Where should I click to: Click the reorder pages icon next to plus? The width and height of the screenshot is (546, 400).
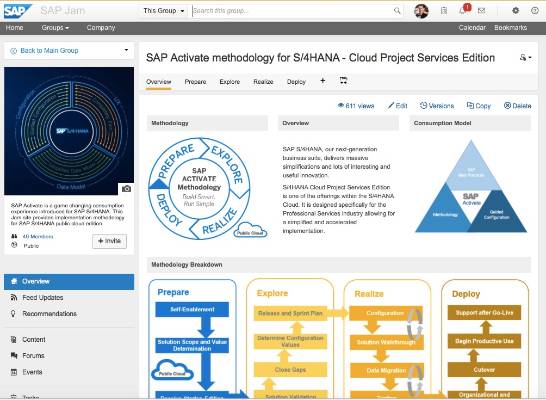pos(343,81)
